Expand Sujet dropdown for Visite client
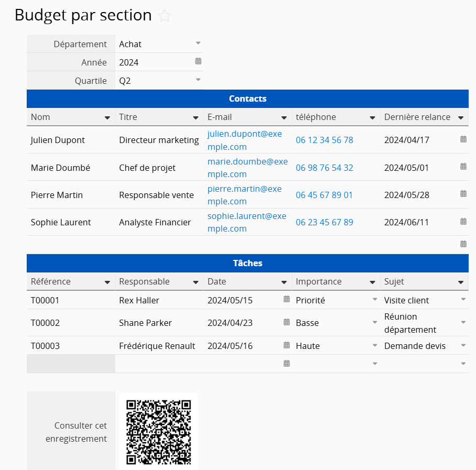 coord(463,299)
